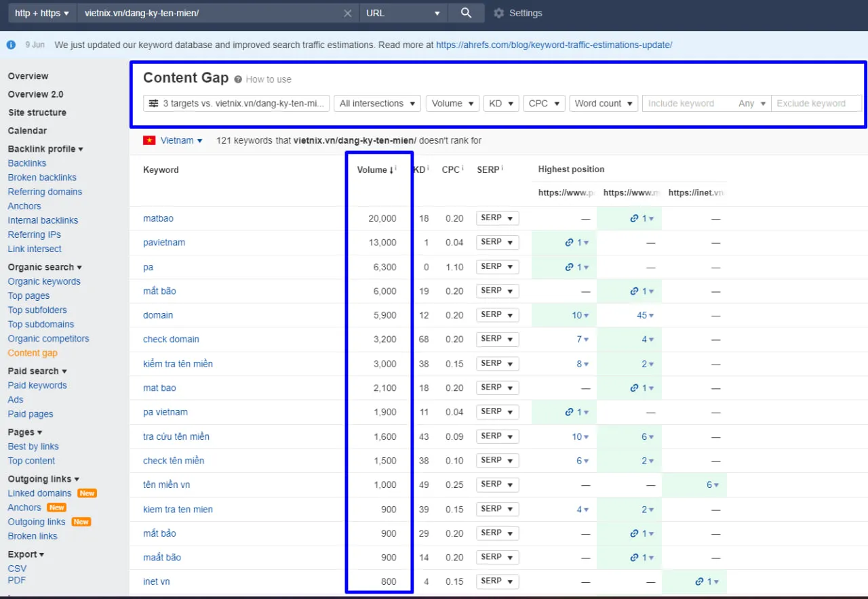Open Linked domains sidebar link
868x599 pixels.
(39, 493)
